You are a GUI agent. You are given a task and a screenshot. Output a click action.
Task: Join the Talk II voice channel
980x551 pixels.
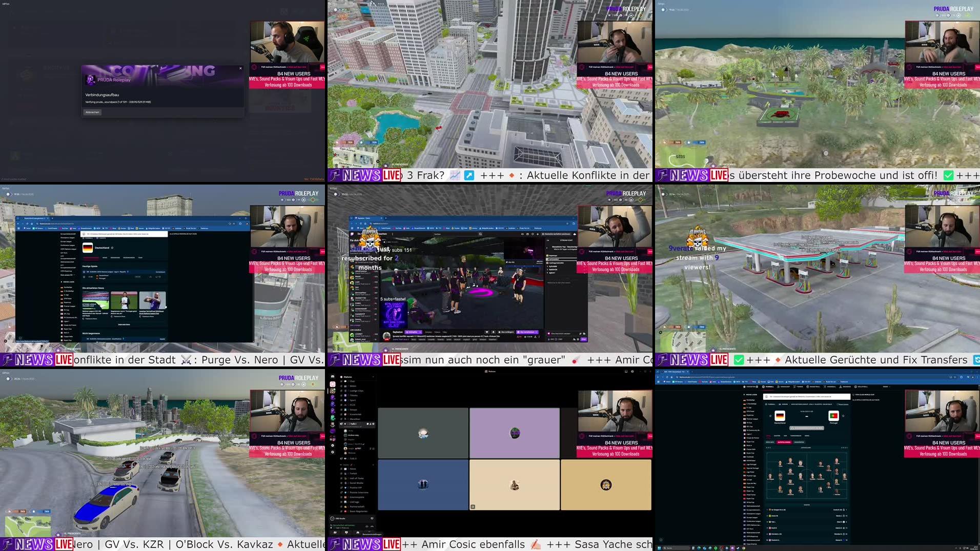click(x=353, y=458)
